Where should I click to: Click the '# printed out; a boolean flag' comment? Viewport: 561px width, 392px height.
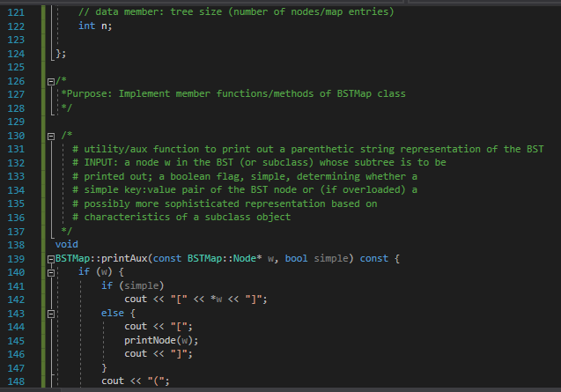pos(245,176)
